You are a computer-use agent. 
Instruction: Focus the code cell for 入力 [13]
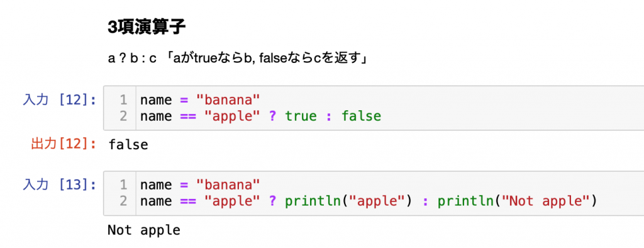coord(374,193)
